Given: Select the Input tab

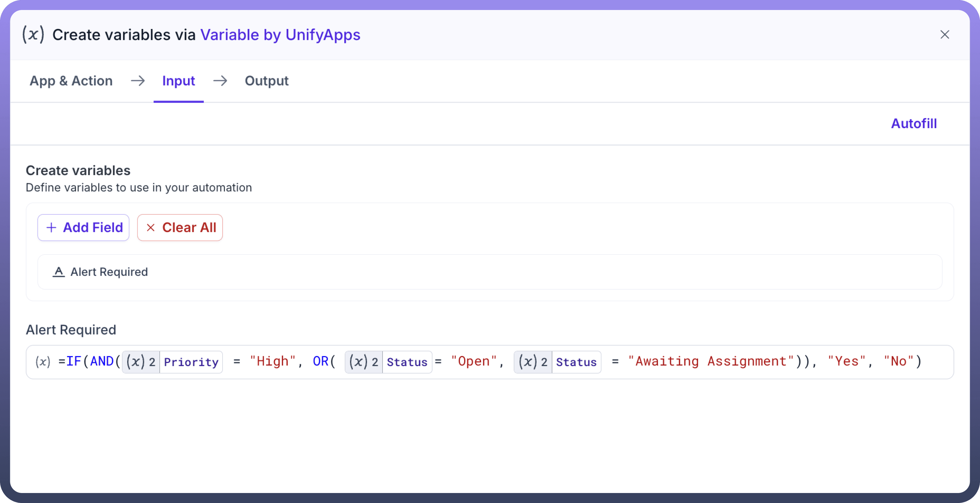Looking at the screenshot, I should [178, 81].
